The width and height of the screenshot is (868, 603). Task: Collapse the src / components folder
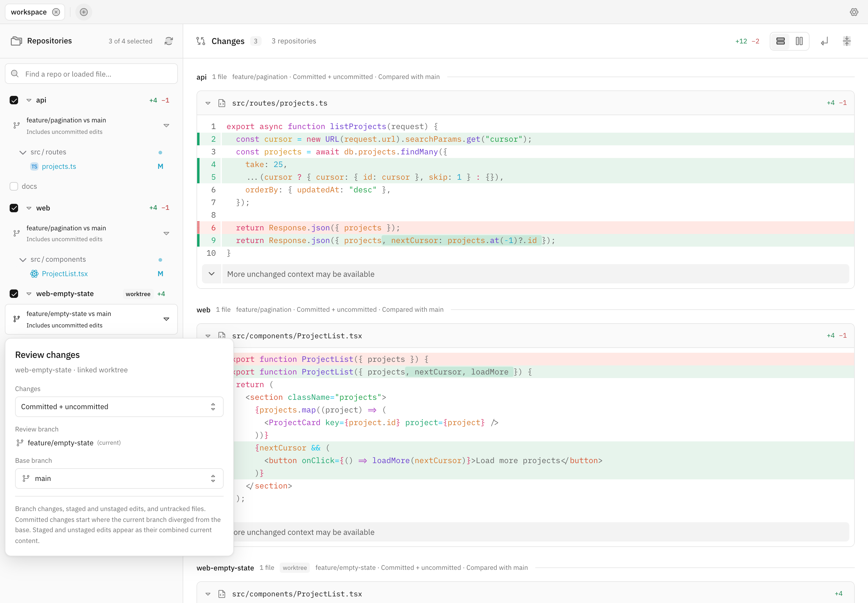point(23,260)
